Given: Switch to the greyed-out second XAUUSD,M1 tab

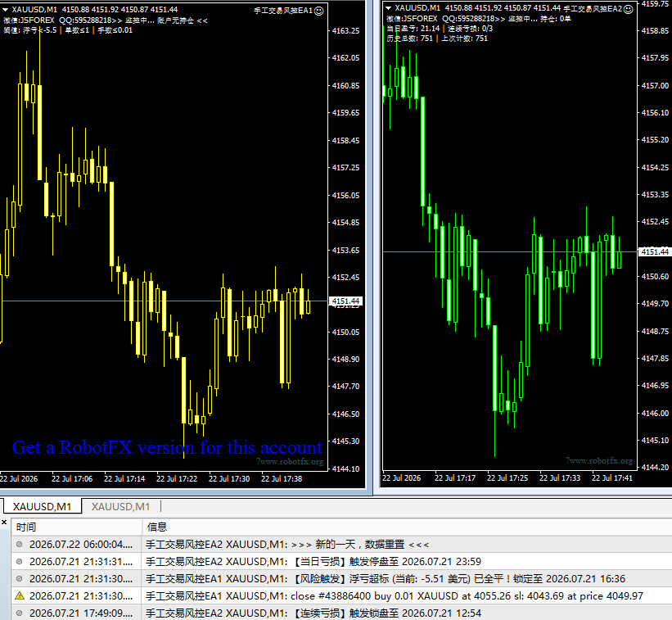Looking at the screenshot, I should point(120,506).
